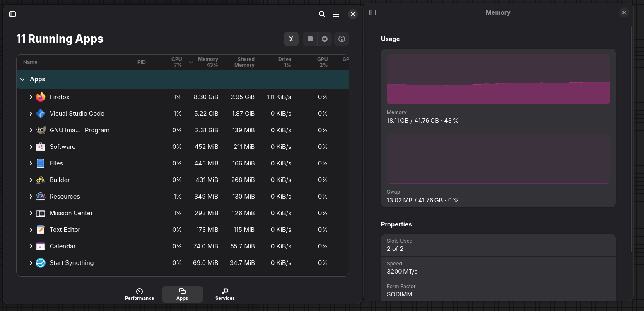
Task: Open the search in Mission Center
Action: (x=322, y=14)
